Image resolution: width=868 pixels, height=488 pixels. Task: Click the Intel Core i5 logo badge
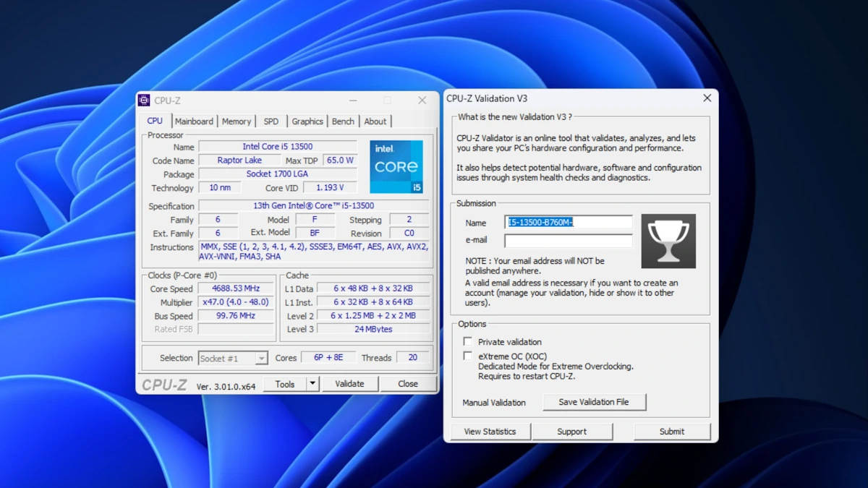(x=396, y=167)
